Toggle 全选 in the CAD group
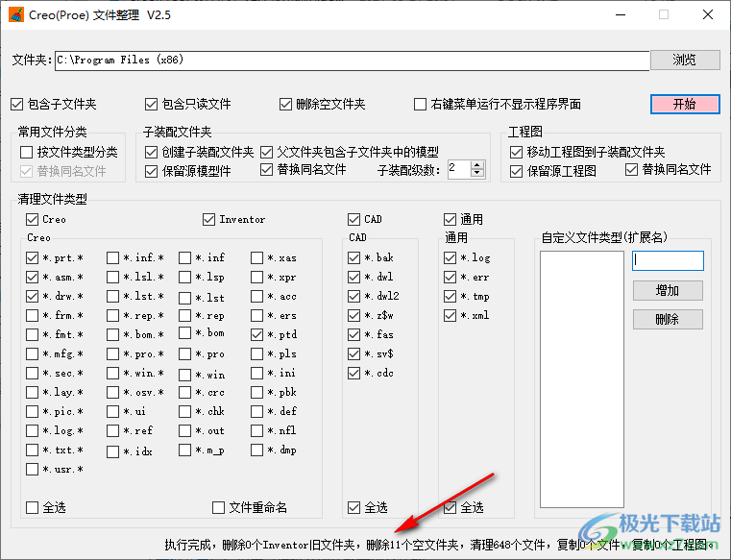The image size is (731, 560). pyautogui.click(x=353, y=507)
